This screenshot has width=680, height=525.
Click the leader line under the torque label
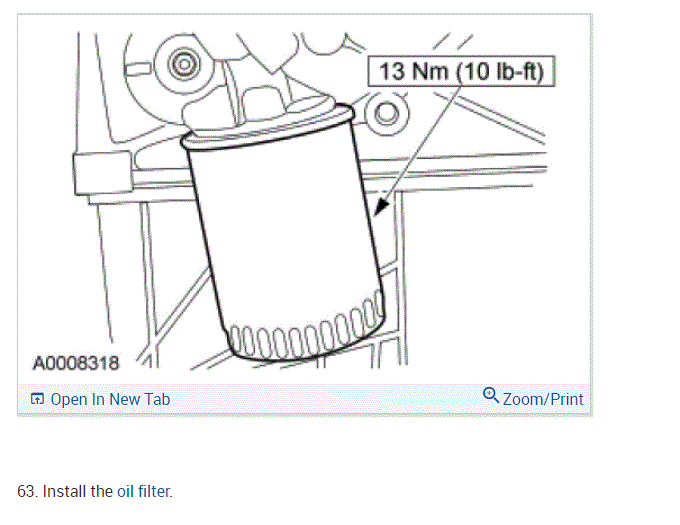(423, 141)
